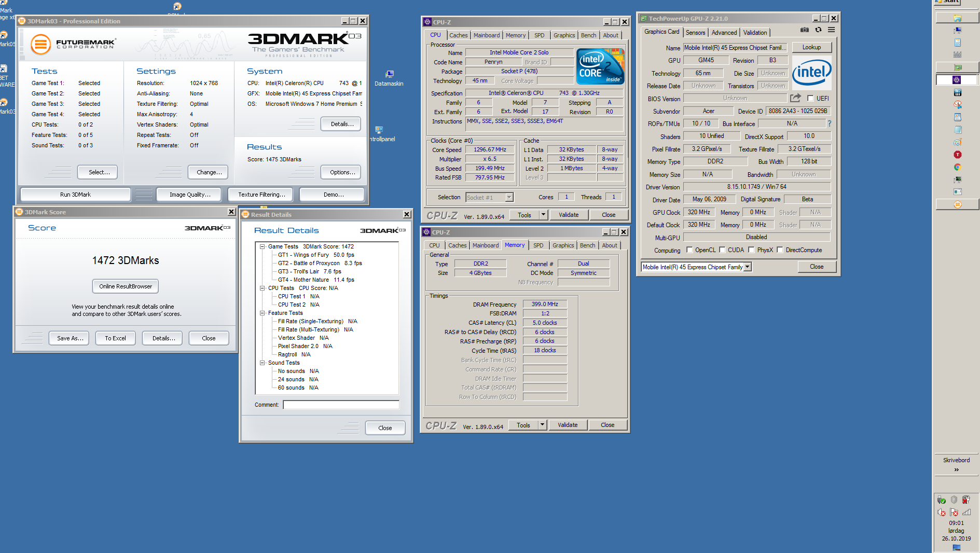Open the Online ResultBrowser

(x=126, y=286)
